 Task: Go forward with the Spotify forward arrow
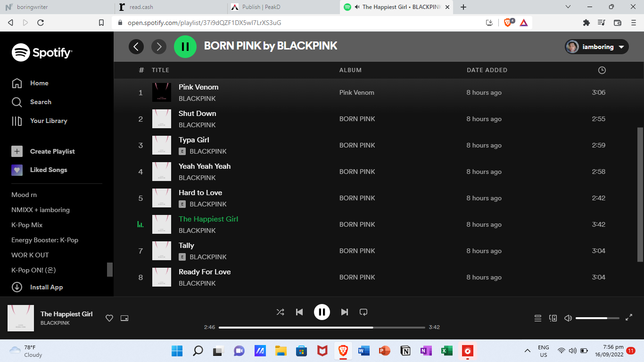click(x=159, y=46)
